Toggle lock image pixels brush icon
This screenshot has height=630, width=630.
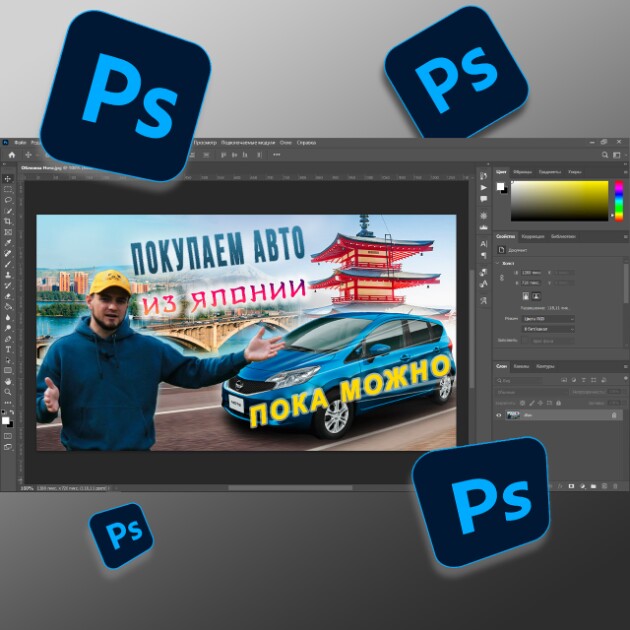(x=532, y=403)
